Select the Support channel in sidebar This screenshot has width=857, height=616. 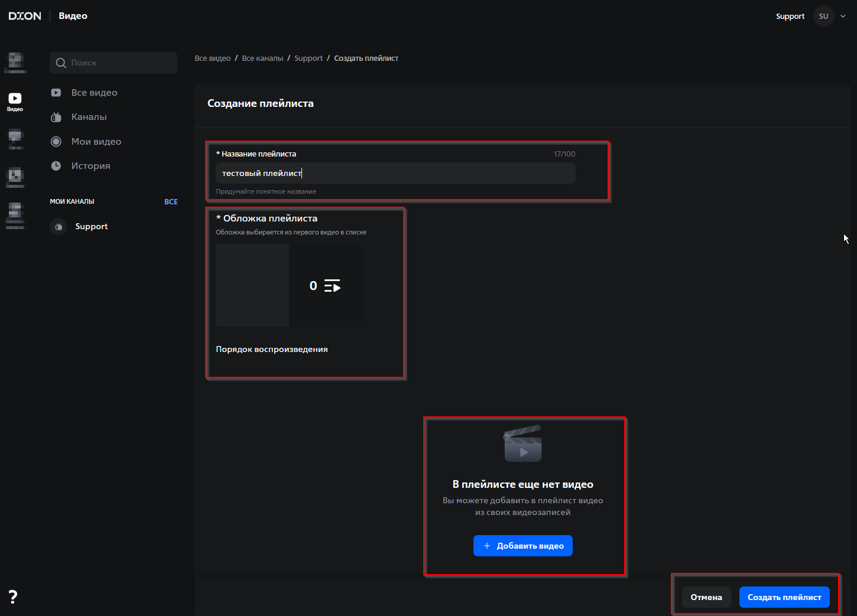(92, 227)
